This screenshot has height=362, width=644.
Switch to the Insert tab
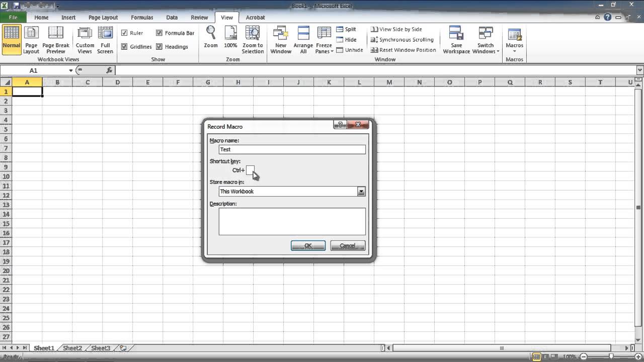[x=68, y=17]
